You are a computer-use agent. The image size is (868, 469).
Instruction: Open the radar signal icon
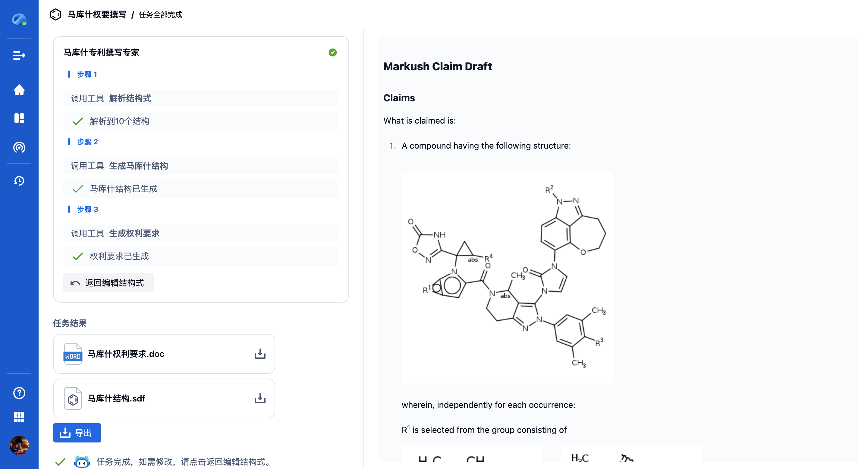[19, 147]
